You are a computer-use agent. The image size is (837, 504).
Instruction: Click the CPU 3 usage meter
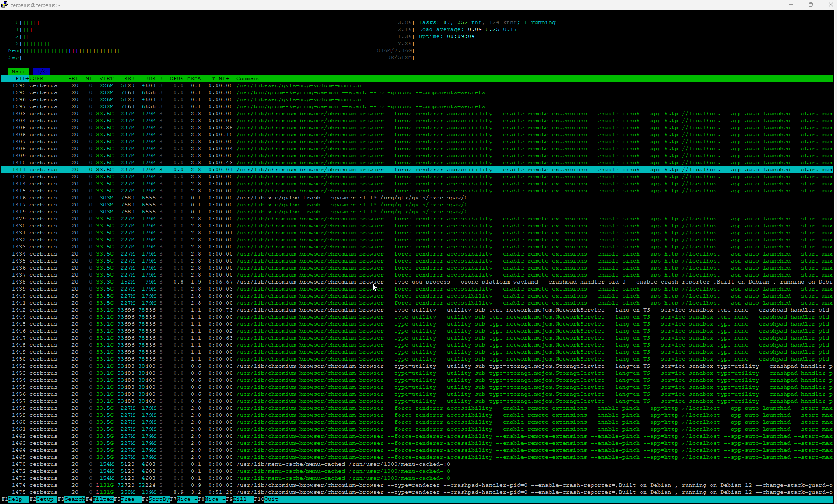coord(215,43)
